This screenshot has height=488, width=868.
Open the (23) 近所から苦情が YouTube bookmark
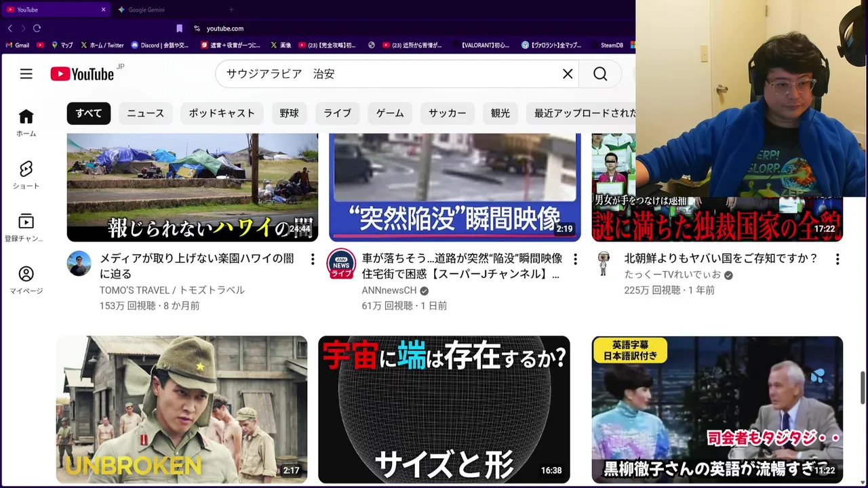[412, 45]
